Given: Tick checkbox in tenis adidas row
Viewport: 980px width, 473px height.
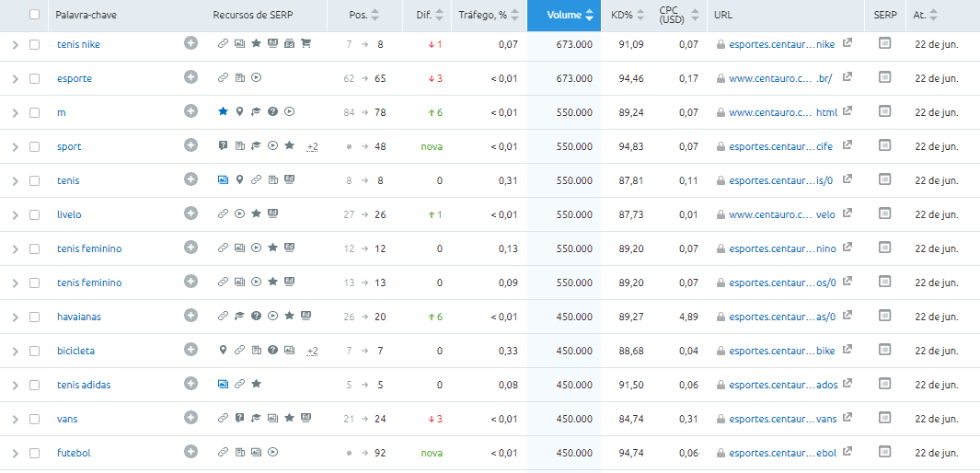Looking at the screenshot, I should point(34,385).
